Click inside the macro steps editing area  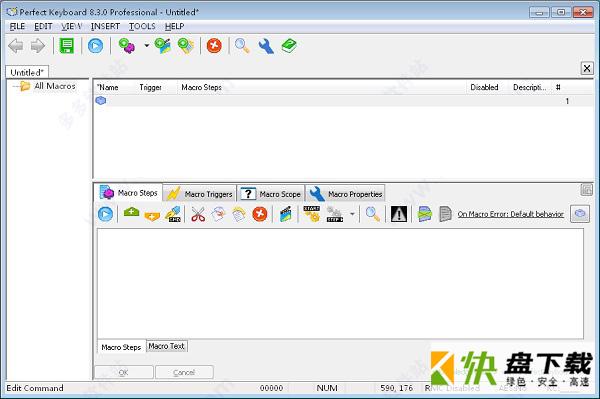click(x=340, y=283)
